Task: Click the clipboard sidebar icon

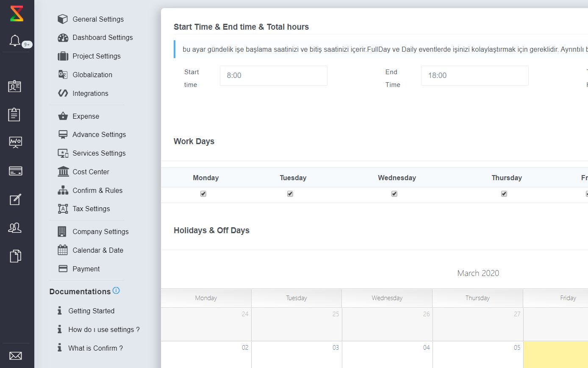Action: 14,114
